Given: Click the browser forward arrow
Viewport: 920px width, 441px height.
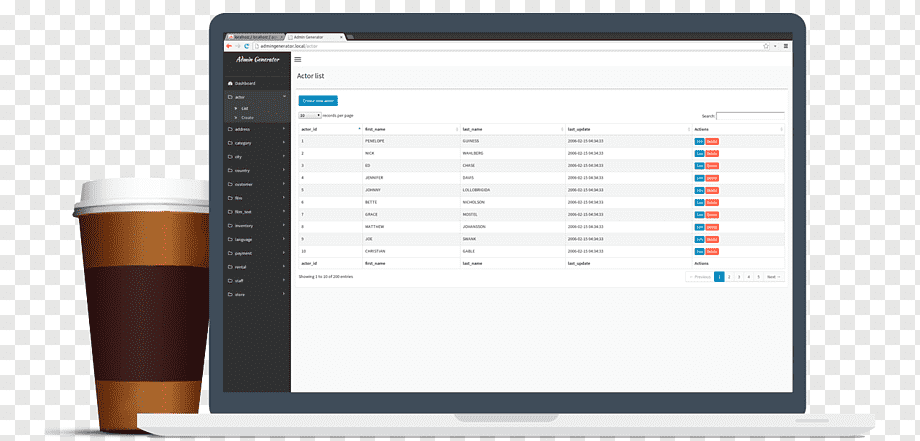Looking at the screenshot, I should (238, 46).
